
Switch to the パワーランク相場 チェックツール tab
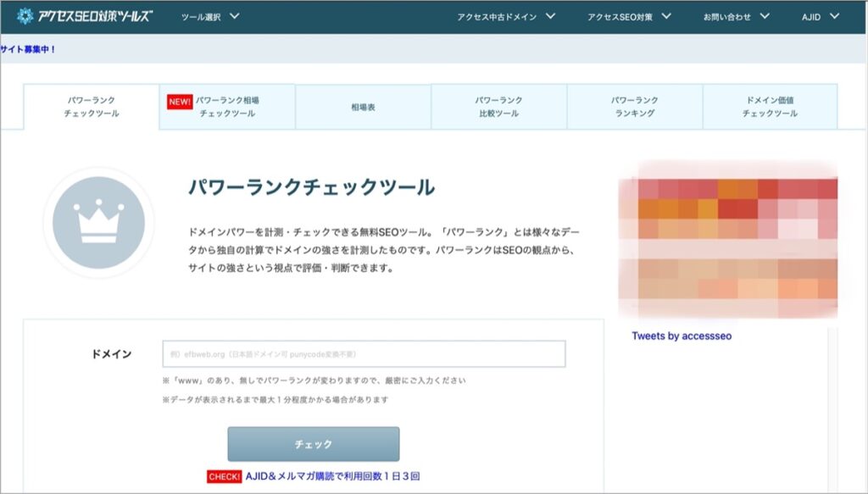click(227, 107)
